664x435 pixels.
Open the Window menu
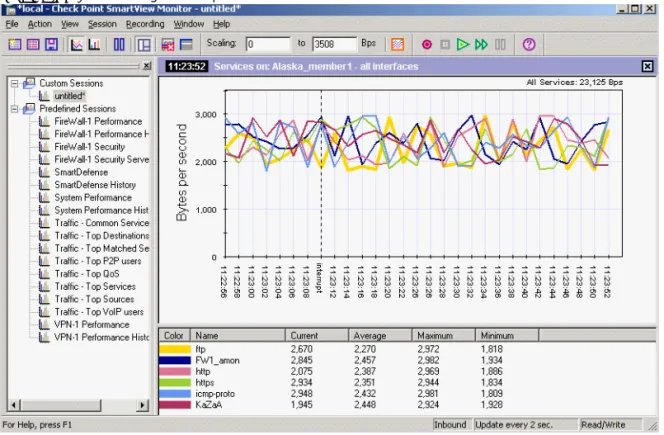pyautogui.click(x=189, y=24)
